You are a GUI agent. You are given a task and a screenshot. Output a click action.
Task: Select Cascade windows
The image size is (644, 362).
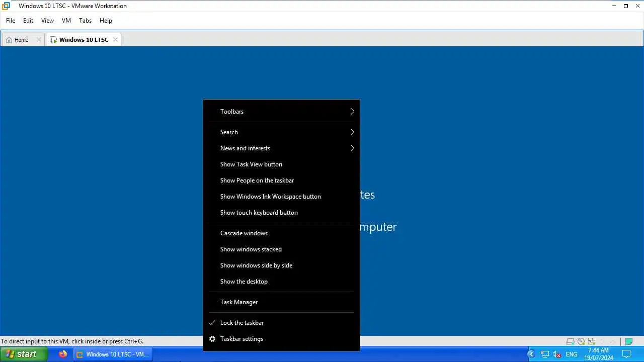[281, 233]
